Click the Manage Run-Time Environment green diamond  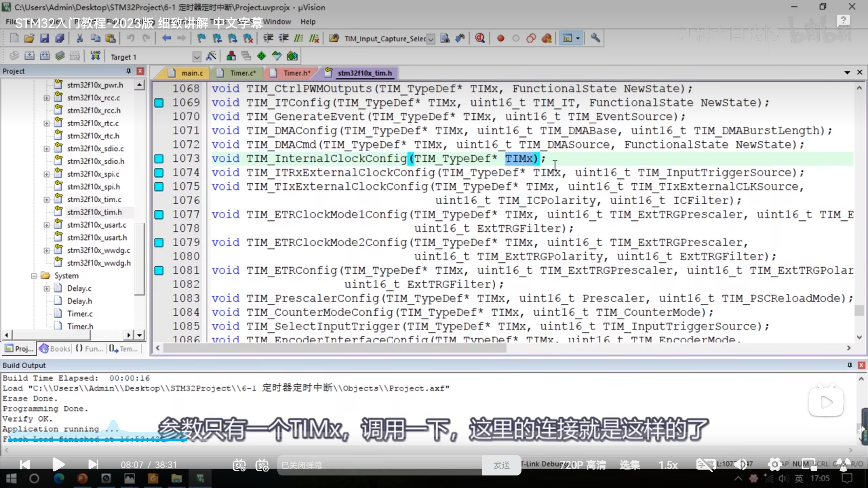point(261,56)
